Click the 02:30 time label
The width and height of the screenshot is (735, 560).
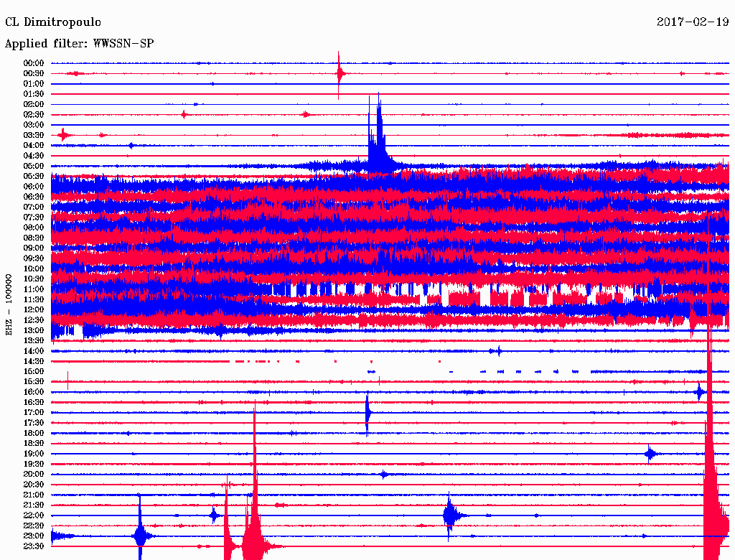coord(34,115)
